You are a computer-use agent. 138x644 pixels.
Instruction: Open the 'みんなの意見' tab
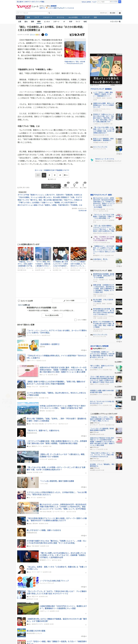tap(73, 17)
